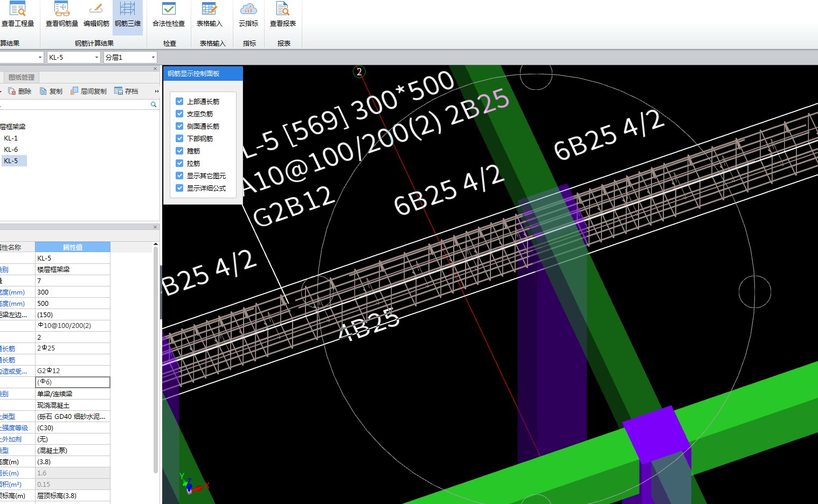Launch 编辑钢筋 rebar editor
This screenshot has height=504, width=818.
96,15
